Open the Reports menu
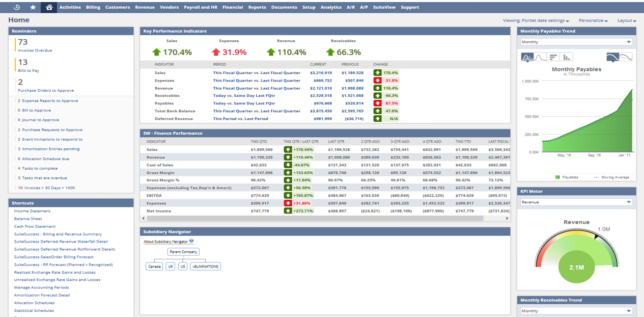The height and width of the screenshot is (317, 644). [257, 7]
